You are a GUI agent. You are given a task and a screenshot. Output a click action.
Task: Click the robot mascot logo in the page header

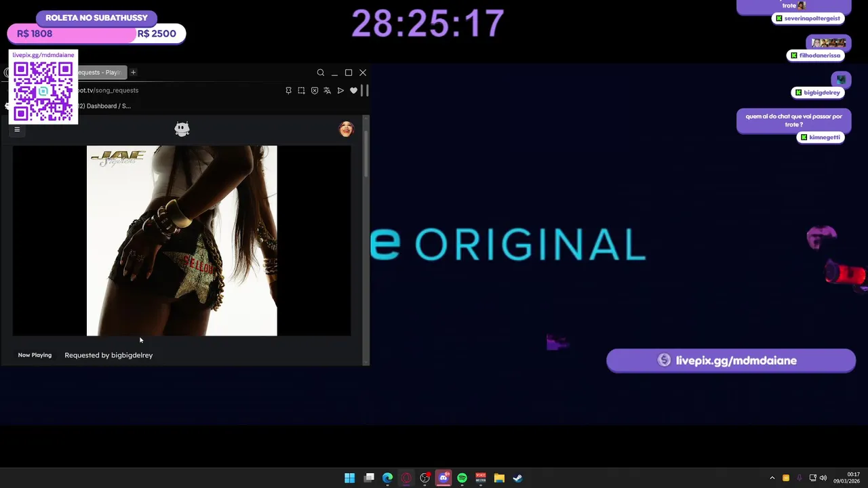(x=182, y=129)
